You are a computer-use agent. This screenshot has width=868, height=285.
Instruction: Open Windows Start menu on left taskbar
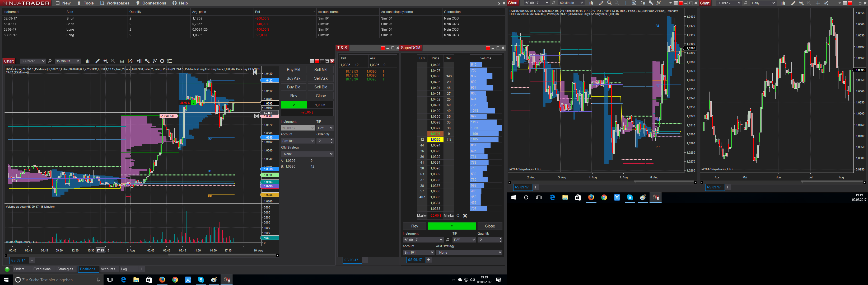[6, 280]
